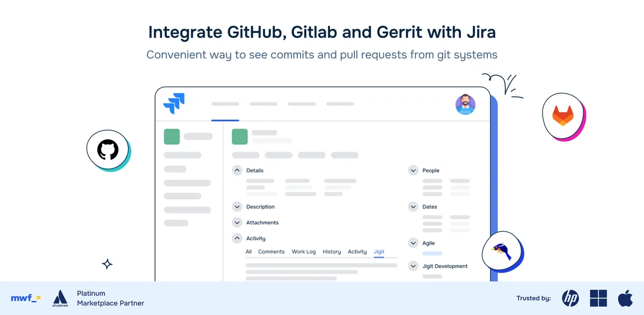Expand the Attachments section

pyautogui.click(x=237, y=222)
